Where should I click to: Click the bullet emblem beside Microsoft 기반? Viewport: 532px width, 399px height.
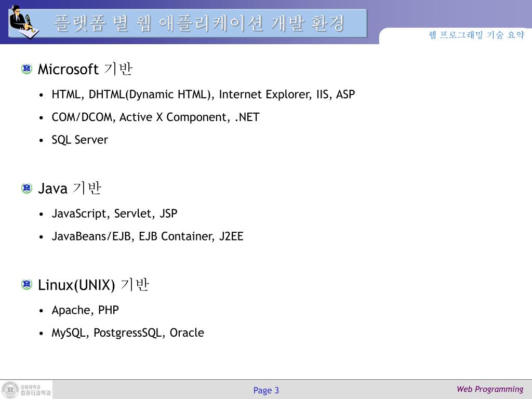26,69
